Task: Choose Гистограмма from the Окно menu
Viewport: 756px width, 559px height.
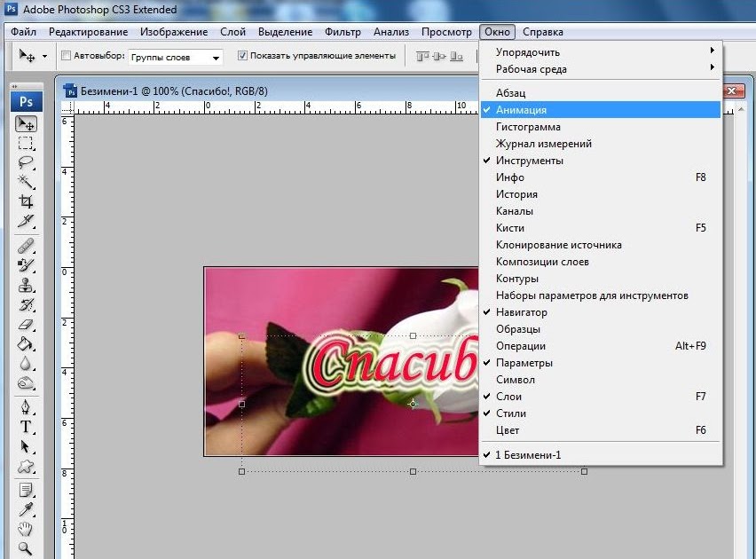Action: (x=601, y=127)
